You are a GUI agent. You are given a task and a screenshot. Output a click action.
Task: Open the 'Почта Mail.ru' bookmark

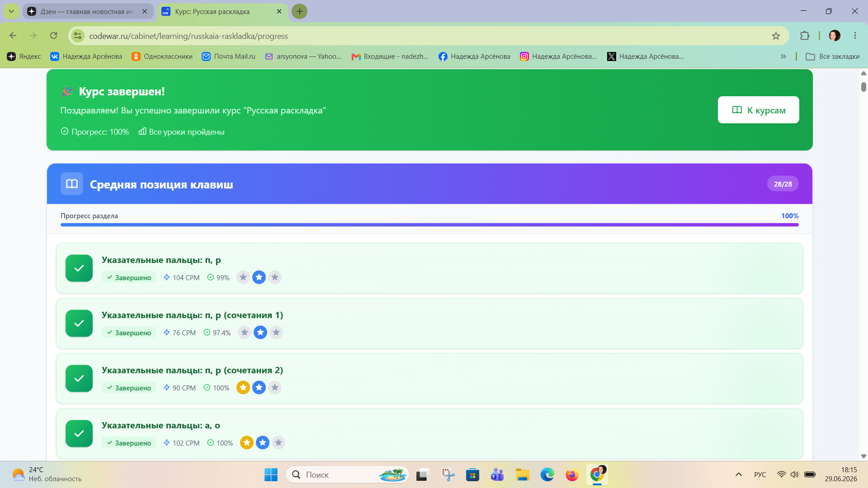pyautogui.click(x=229, y=56)
